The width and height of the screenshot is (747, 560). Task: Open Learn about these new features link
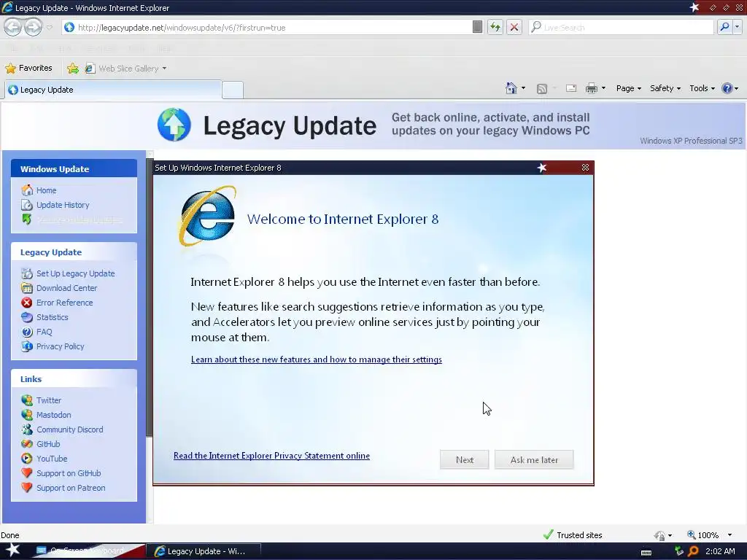click(317, 359)
